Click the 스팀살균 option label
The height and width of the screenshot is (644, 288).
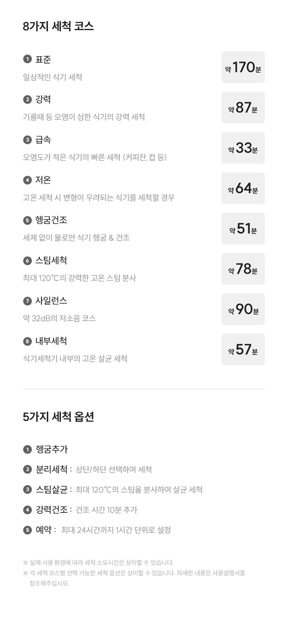(52, 490)
